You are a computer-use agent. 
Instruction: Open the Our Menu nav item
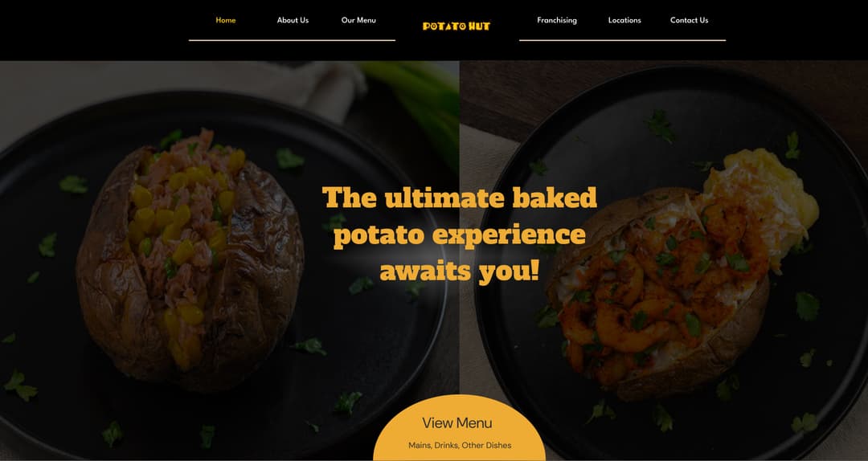pyautogui.click(x=358, y=20)
